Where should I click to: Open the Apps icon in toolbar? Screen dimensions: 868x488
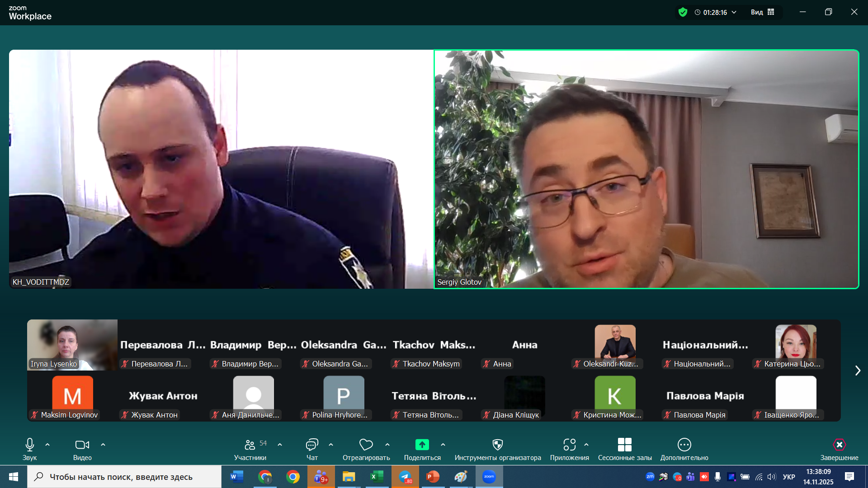[569, 445]
